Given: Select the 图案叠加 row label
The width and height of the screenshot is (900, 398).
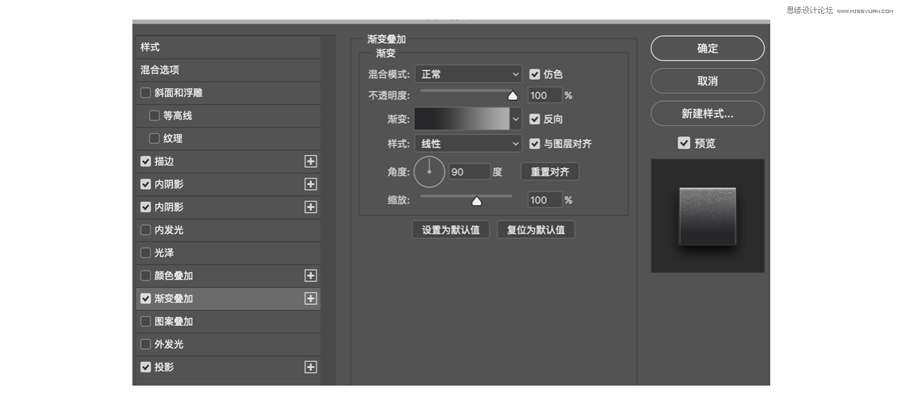Looking at the screenshot, I should (x=173, y=322).
